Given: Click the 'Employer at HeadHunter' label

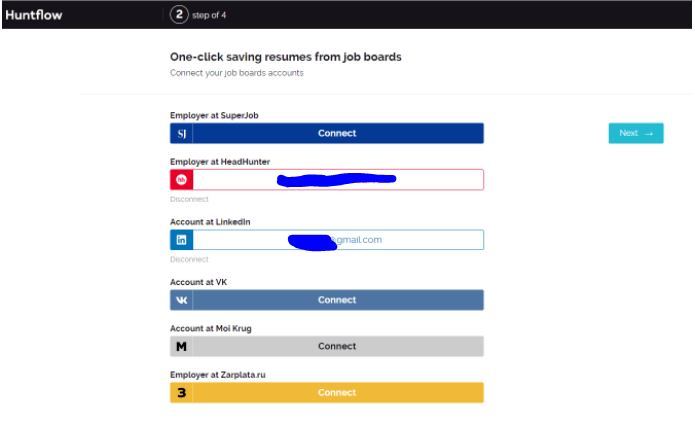Looking at the screenshot, I should pos(220,162).
